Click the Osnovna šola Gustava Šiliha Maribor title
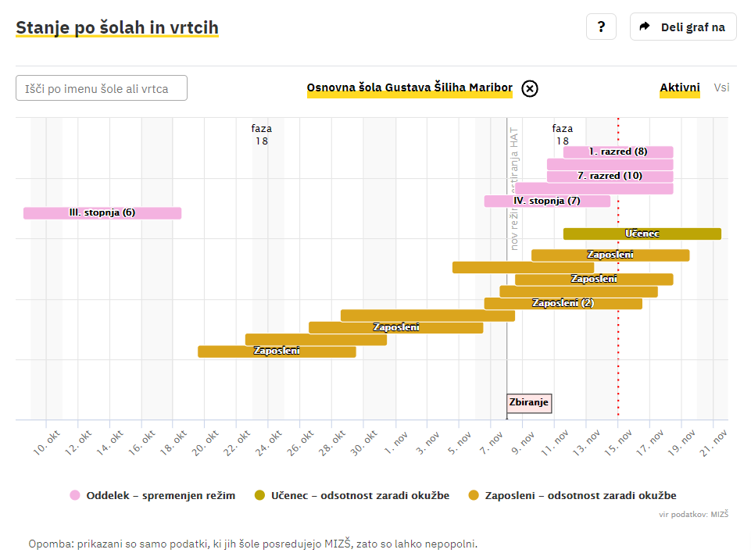 pyautogui.click(x=409, y=88)
